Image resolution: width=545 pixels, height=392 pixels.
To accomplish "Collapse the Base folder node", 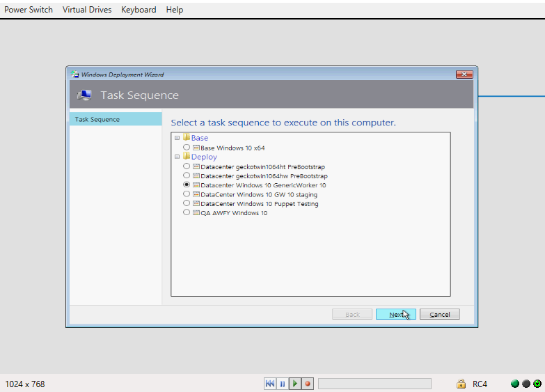I will 177,138.
